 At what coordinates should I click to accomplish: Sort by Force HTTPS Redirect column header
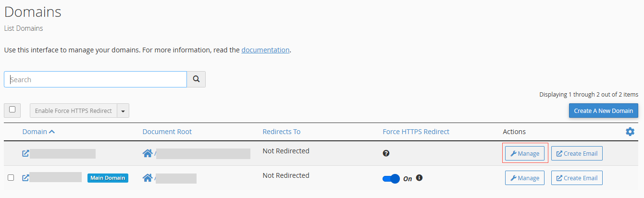[416, 132]
